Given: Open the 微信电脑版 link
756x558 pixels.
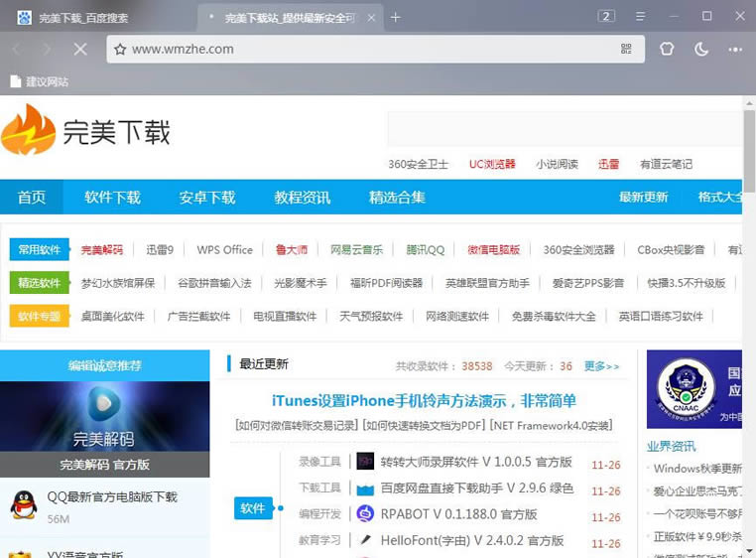Looking at the screenshot, I should 494,249.
